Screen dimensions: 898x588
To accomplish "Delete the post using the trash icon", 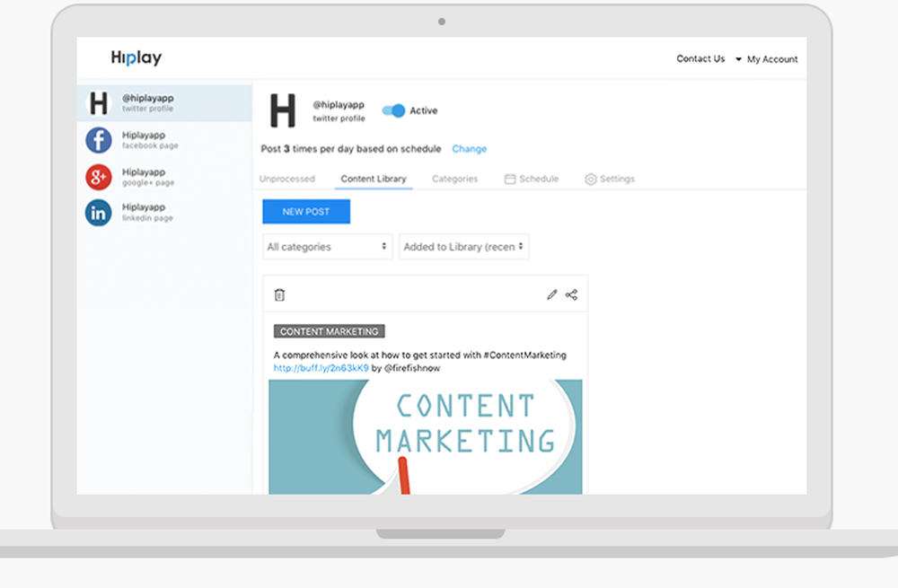I will pyautogui.click(x=279, y=294).
